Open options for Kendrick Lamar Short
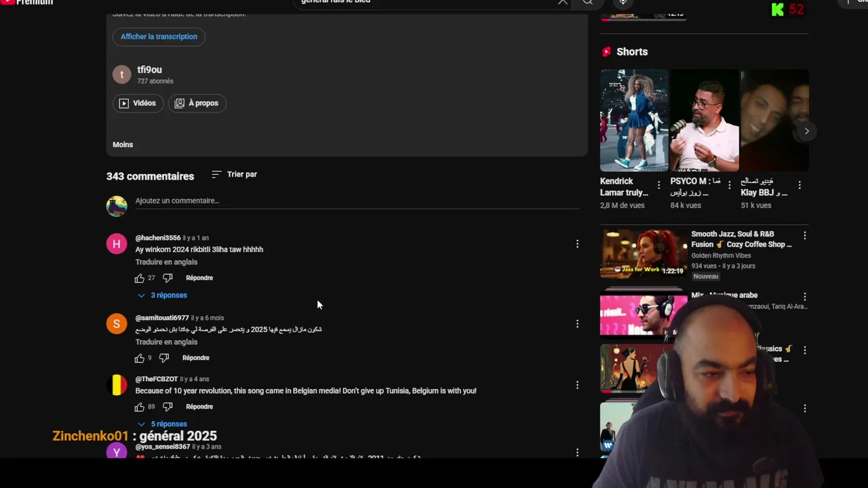 click(658, 185)
